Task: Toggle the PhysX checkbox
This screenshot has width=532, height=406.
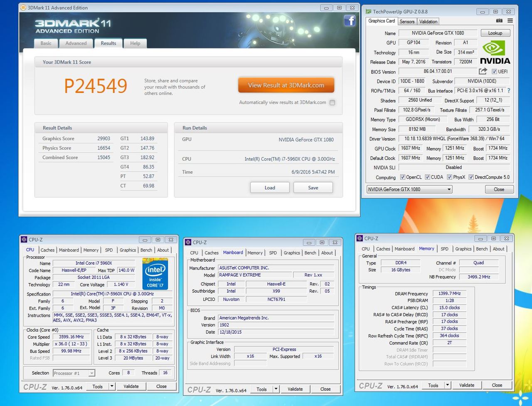Action: point(449,177)
